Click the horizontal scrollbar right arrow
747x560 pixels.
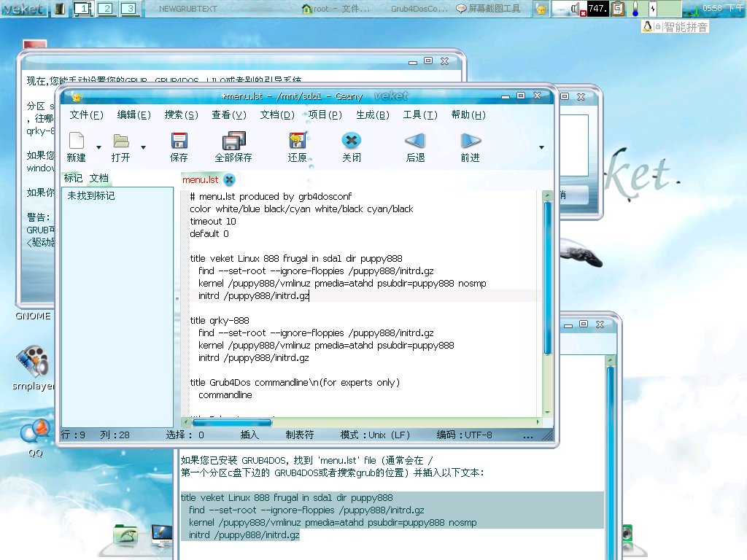pyautogui.click(x=538, y=422)
